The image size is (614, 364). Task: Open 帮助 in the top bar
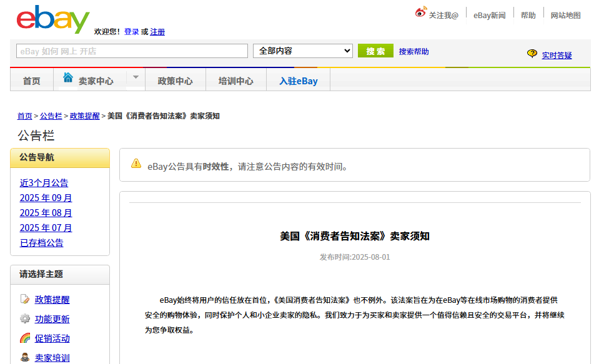point(528,15)
